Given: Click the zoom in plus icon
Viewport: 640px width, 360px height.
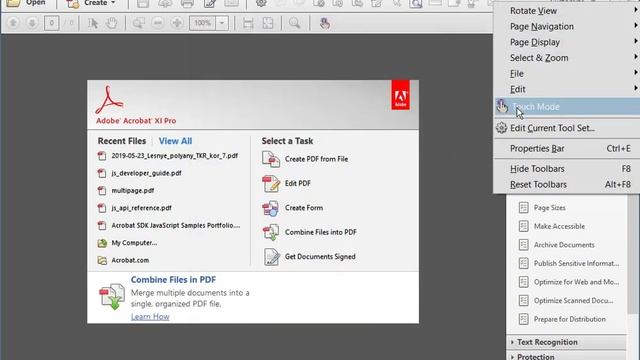Looking at the screenshot, I should pyautogui.click(x=177, y=23).
